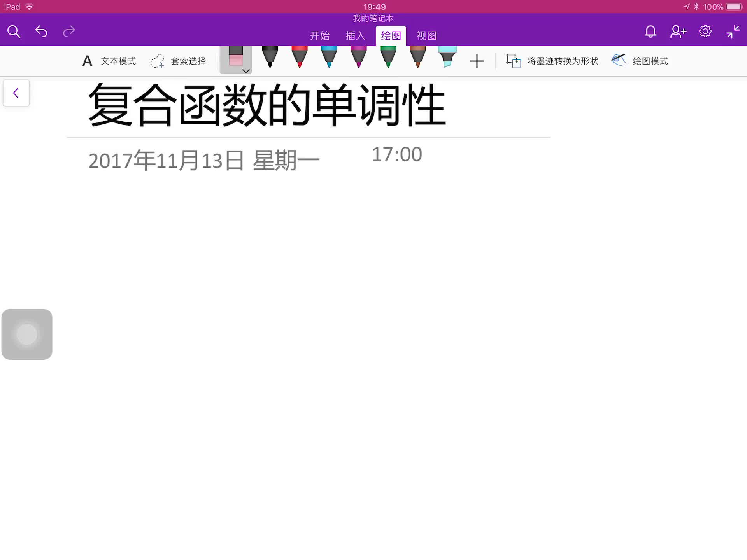Select the red pen tool
Viewport: 747px width, 560px height.
(x=300, y=58)
